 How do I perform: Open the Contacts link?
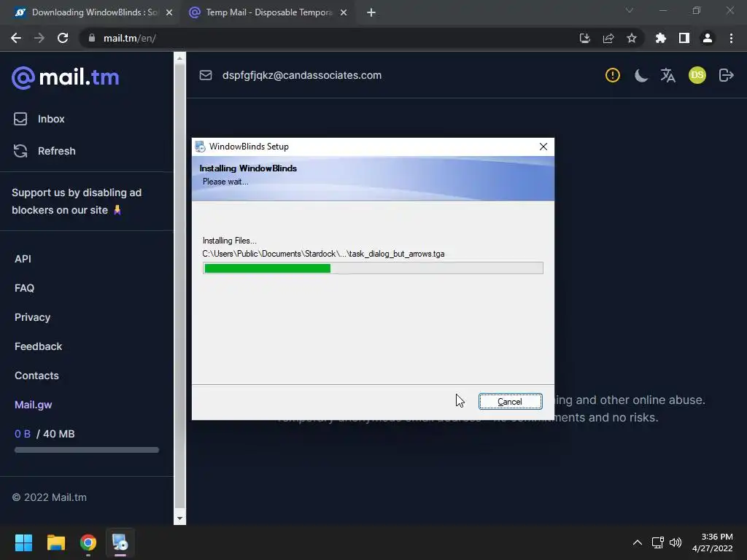[x=36, y=376]
